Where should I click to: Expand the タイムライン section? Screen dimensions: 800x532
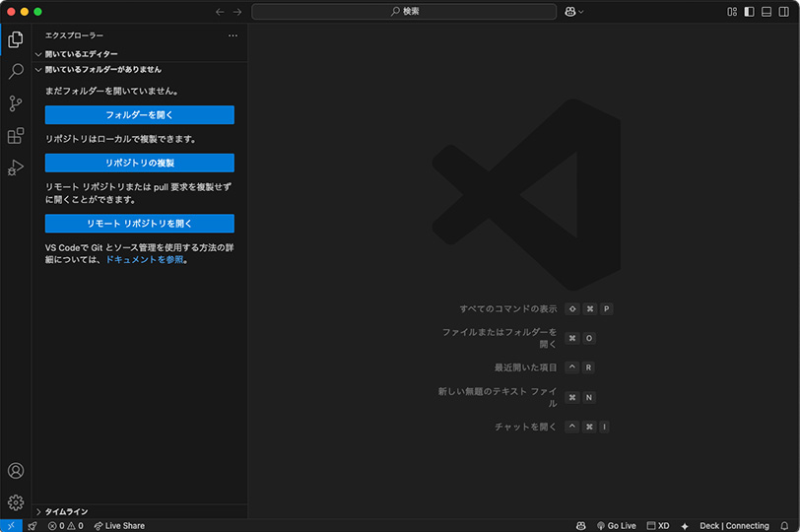[140, 511]
